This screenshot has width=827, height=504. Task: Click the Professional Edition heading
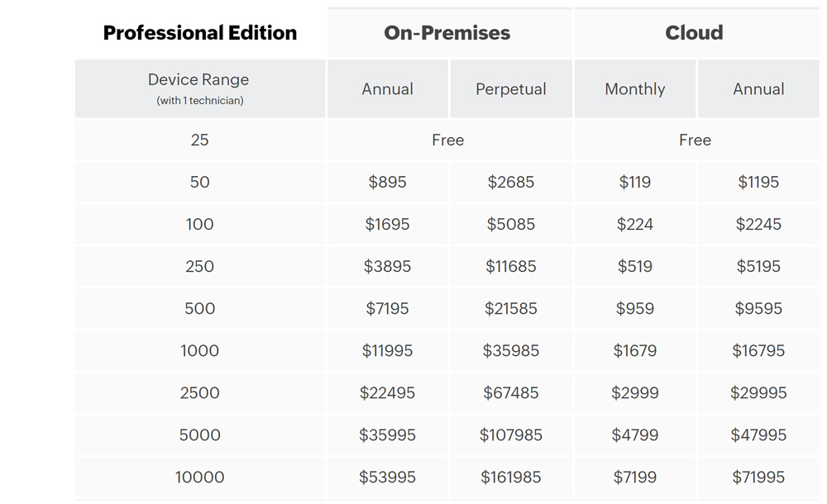click(199, 33)
